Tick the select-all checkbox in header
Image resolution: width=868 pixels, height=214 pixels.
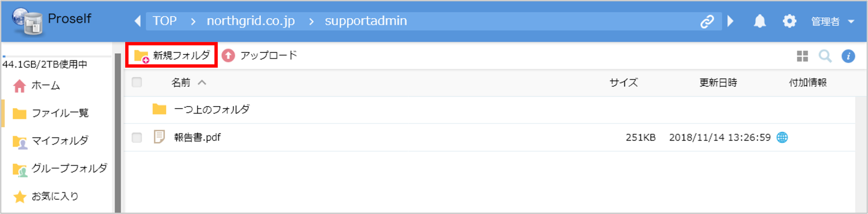click(137, 82)
